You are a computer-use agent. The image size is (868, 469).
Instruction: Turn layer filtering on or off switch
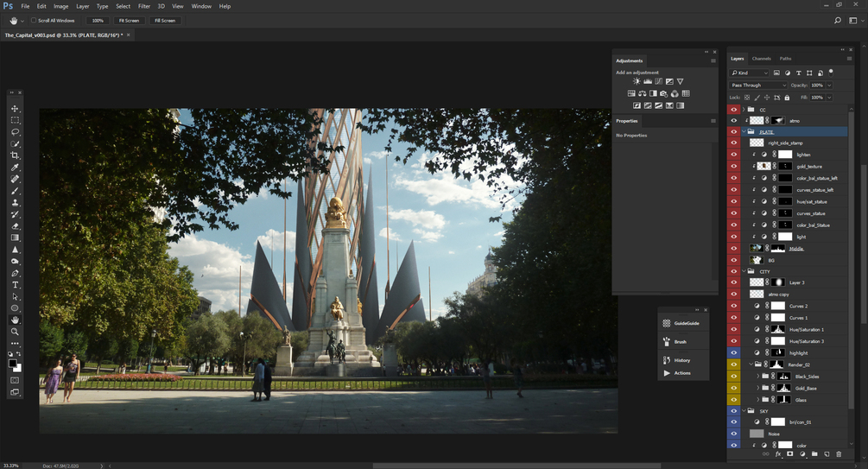[831, 72]
